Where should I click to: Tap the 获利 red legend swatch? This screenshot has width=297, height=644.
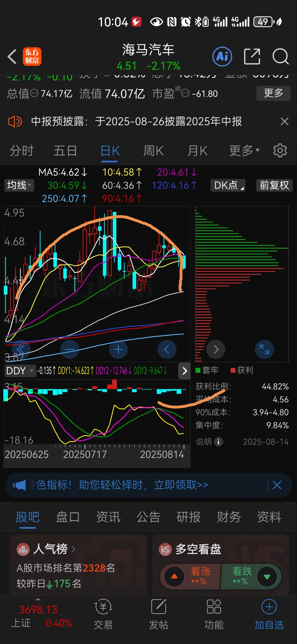(233, 370)
